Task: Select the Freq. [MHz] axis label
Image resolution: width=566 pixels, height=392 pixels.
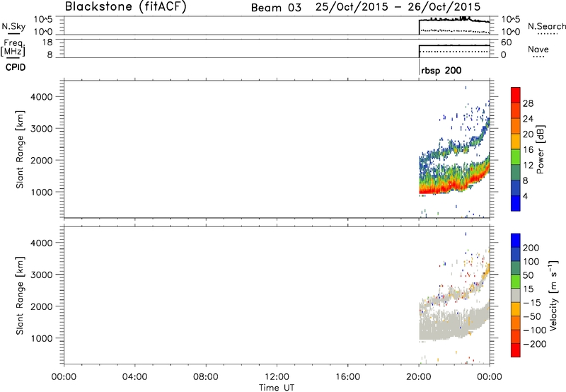Action: click(13, 48)
